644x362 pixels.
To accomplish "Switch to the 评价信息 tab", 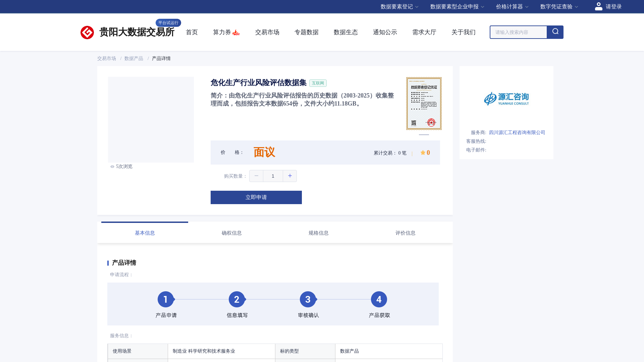I will [x=406, y=233].
